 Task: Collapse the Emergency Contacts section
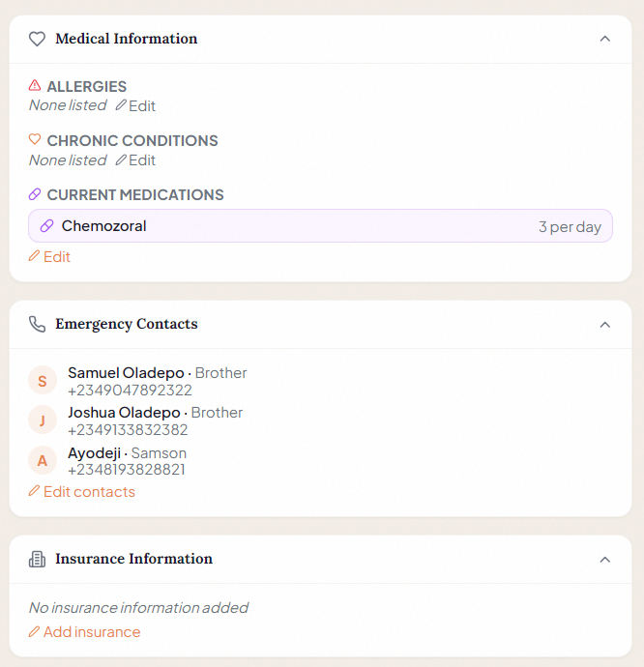605,325
